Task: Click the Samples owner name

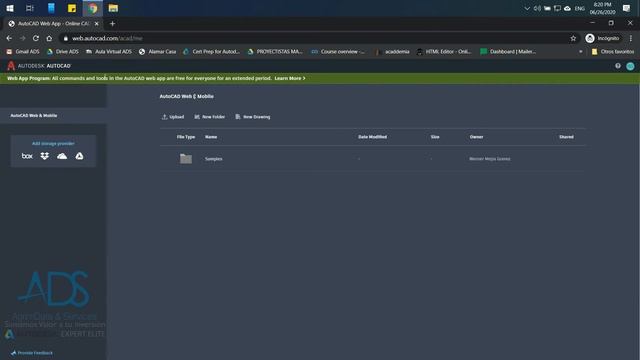Action: coord(490,159)
